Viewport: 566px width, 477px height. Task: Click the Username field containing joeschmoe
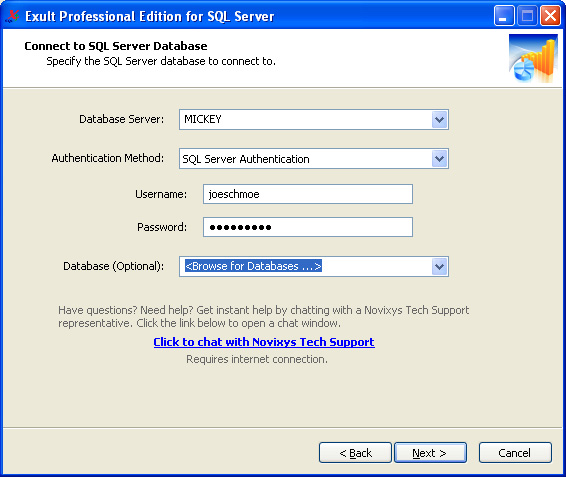click(308, 194)
